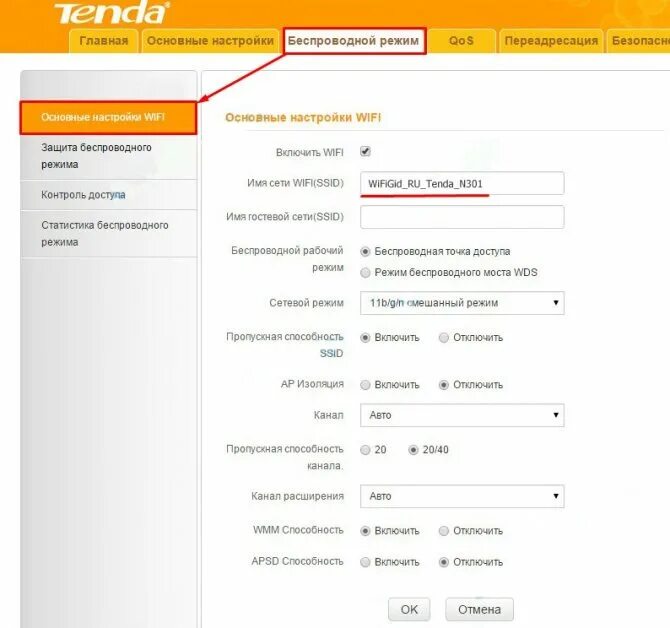670x628 pixels.
Task: Open the QoS tab
Action: pyautogui.click(x=461, y=41)
